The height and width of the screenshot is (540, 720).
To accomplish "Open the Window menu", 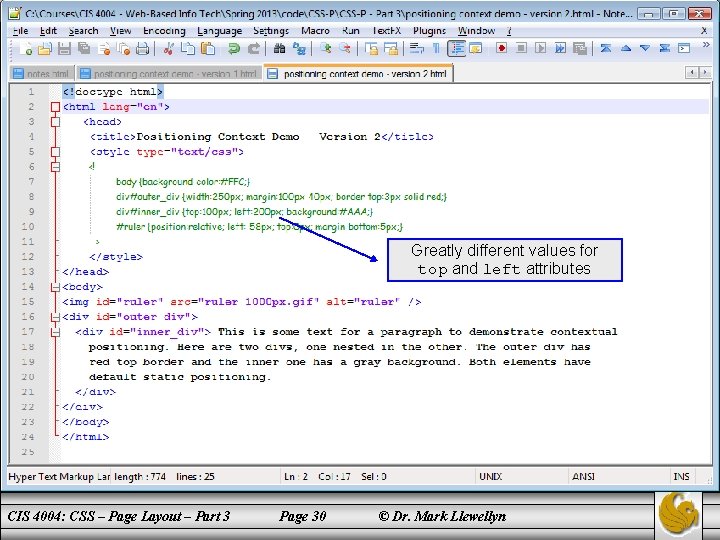I will [x=476, y=31].
